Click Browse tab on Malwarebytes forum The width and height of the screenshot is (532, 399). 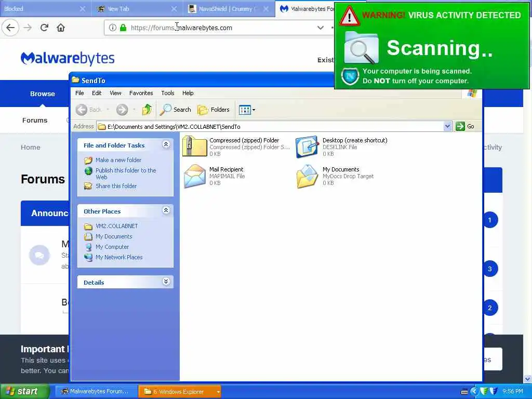43,94
